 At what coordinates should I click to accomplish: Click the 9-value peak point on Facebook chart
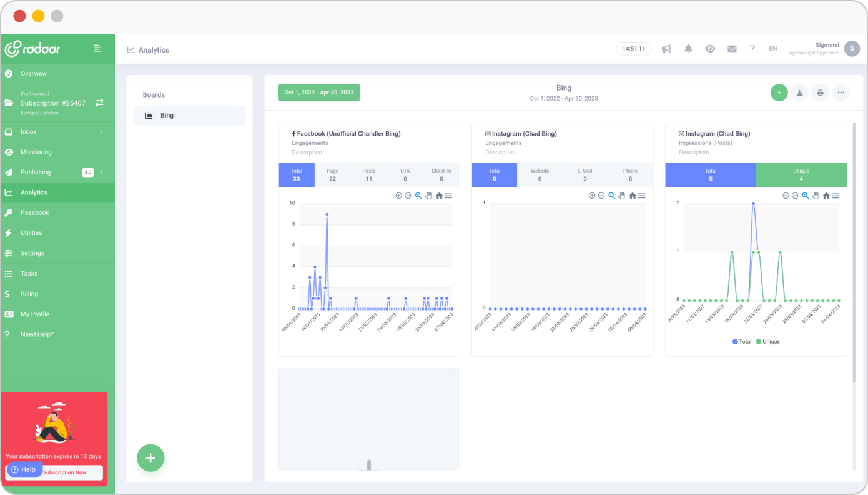click(327, 214)
